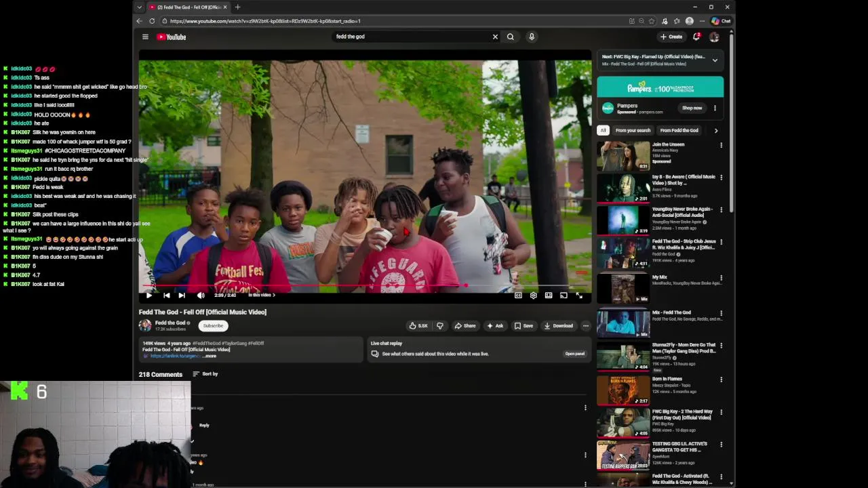Open 'Strip Club Jesus' video menu

pos(722,243)
